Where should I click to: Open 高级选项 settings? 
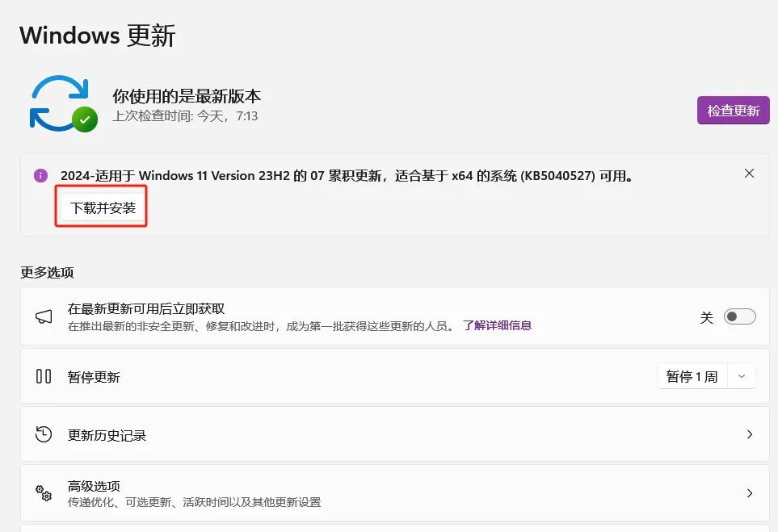[x=395, y=492]
